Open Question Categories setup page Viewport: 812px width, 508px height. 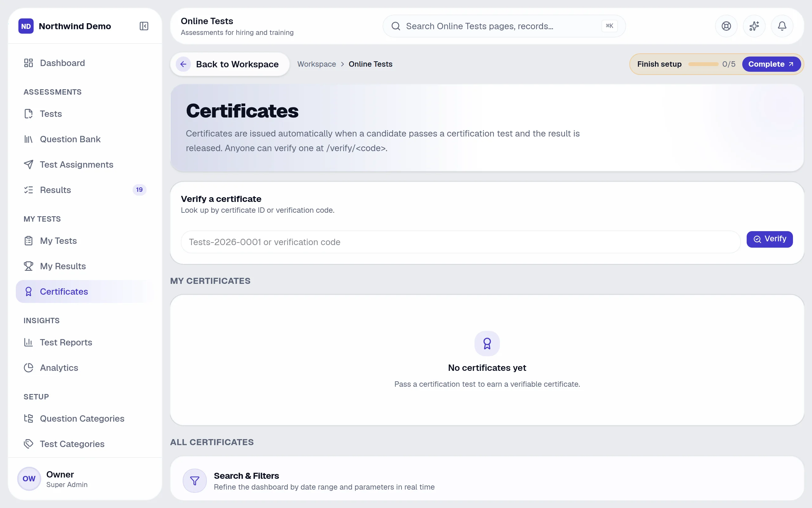tap(85, 419)
